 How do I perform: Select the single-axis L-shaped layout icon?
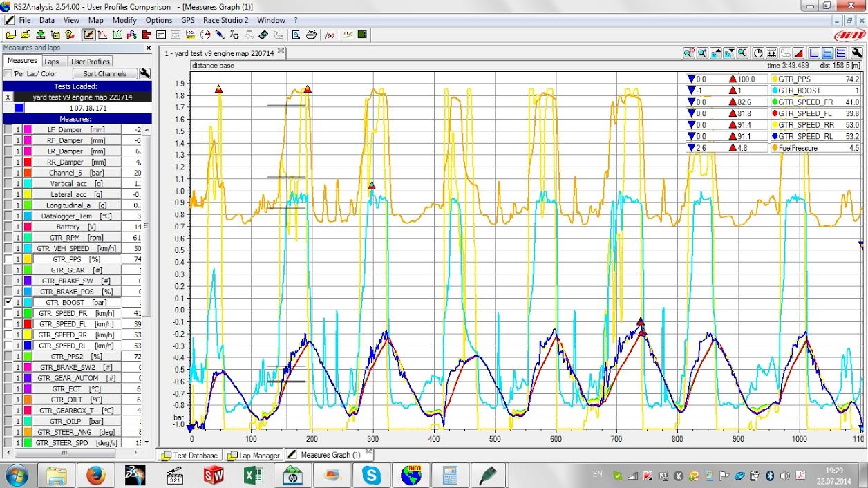point(814,53)
